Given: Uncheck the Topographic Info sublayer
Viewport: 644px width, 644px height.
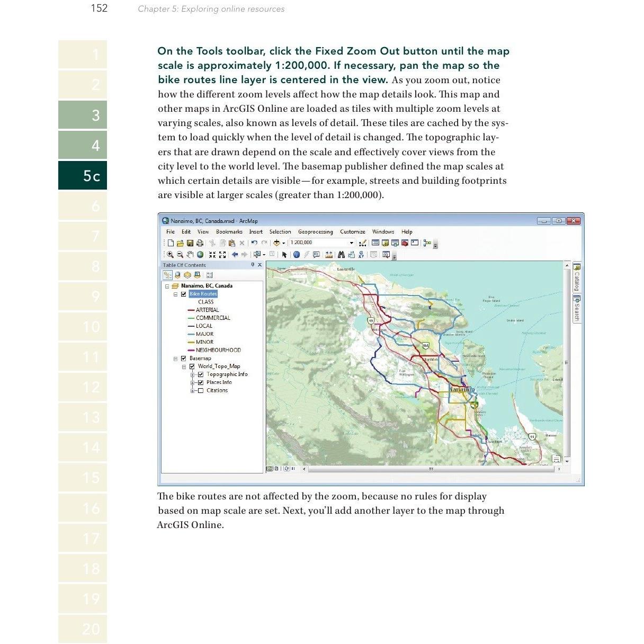Looking at the screenshot, I should click(x=201, y=374).
